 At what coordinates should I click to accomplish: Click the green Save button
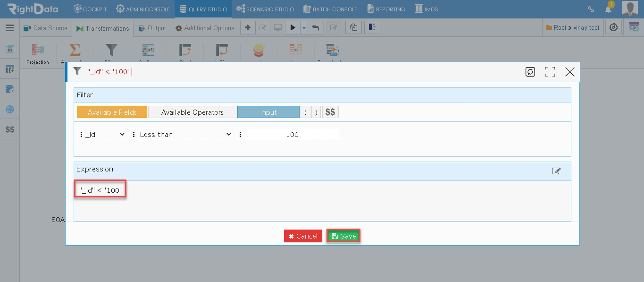343,236
